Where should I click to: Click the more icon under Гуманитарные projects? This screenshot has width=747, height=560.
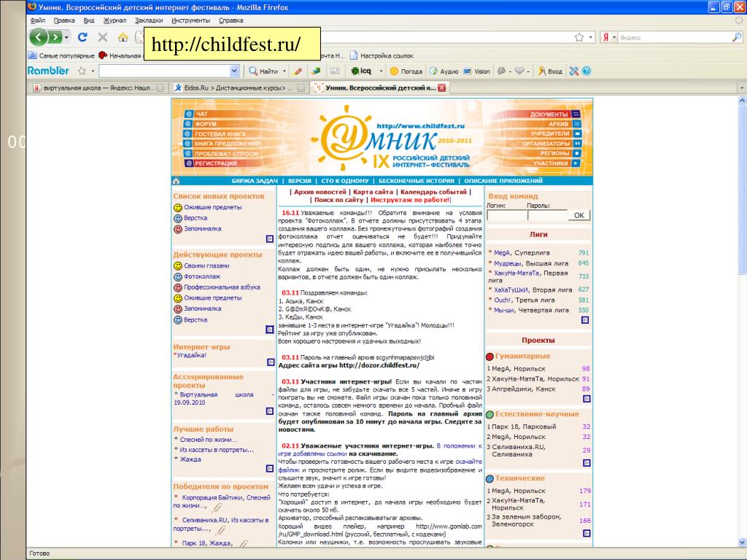[587, 399]
